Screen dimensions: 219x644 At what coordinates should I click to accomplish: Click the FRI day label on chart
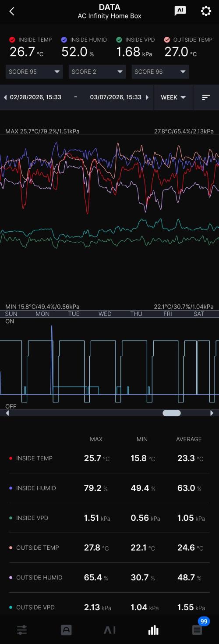[x=167, y=314]
